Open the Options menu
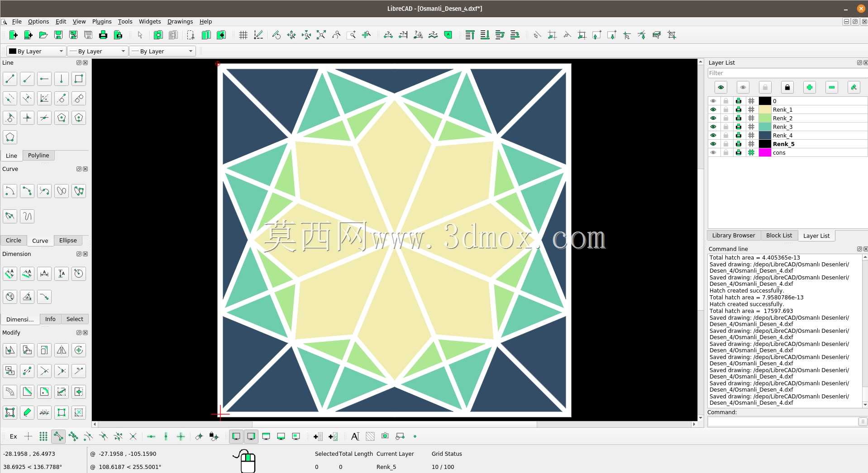Viewport: 868px width, 473px height. point(38,21)
